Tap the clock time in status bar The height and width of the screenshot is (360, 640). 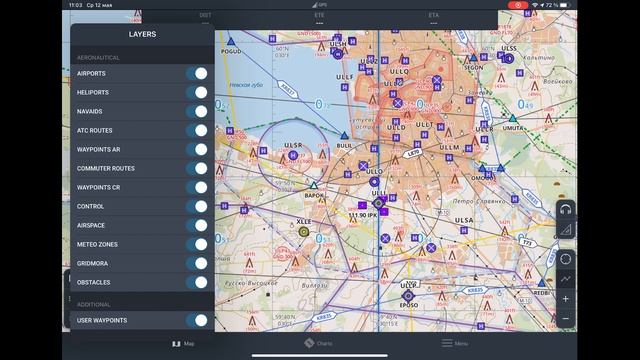76,5
